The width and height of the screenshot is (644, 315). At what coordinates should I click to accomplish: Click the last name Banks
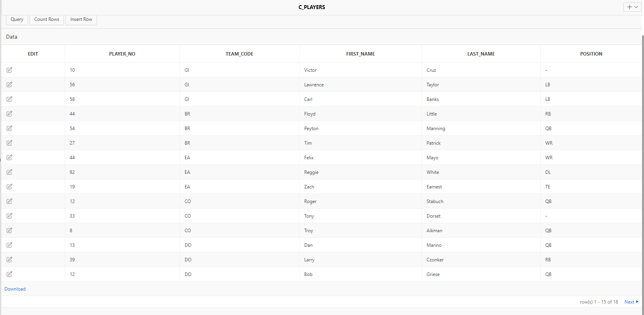432,99
